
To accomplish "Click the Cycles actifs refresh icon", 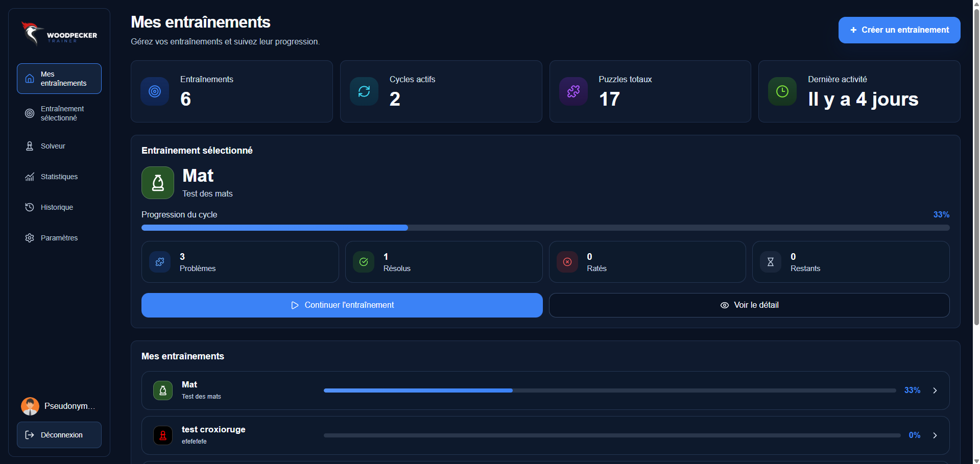I will pos(364,91).
